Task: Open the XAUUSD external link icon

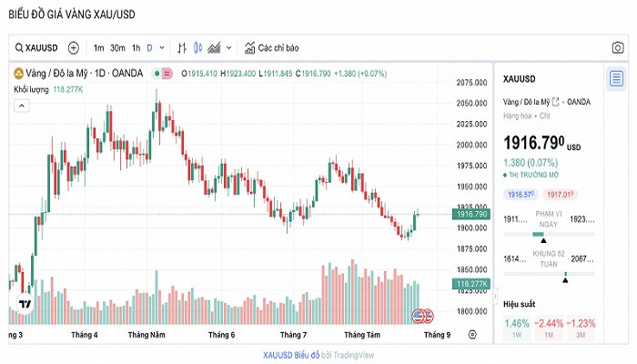Action: [x=557, y=101]
